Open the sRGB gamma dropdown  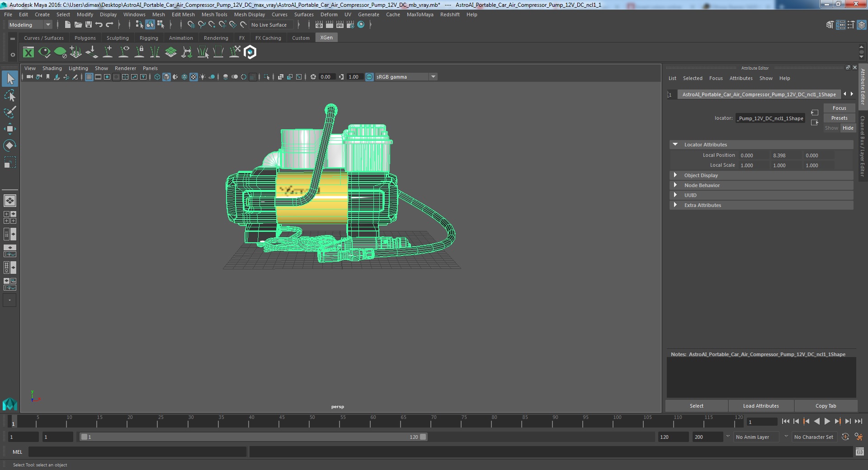point(406,77)
